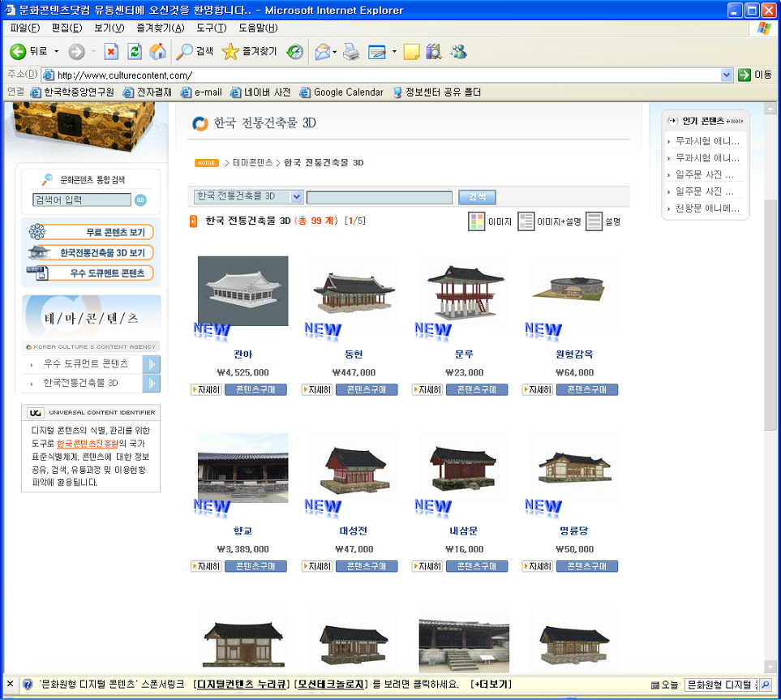The width and height of the screenshot is (781, 700).
Task: Click the blue 검색 search button
Action: click(x=477, y=197)
